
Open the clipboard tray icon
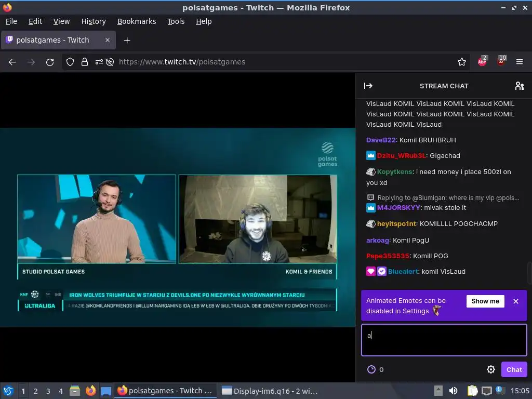pos(472,391)
